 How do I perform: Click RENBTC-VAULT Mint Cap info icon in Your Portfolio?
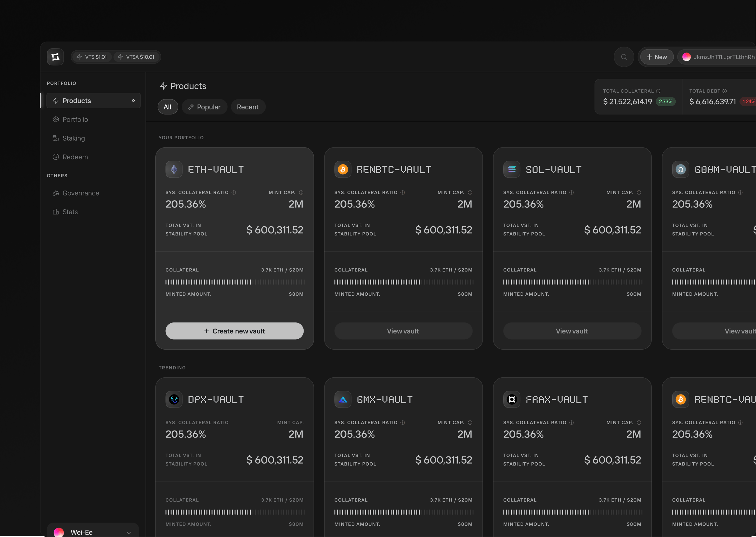pos(470,192)
